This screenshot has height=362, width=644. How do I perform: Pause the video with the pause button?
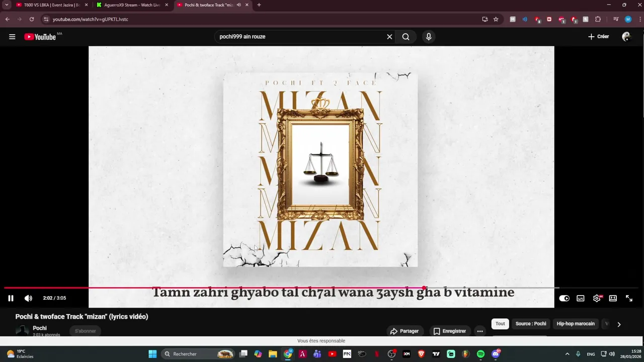(11, 298)
